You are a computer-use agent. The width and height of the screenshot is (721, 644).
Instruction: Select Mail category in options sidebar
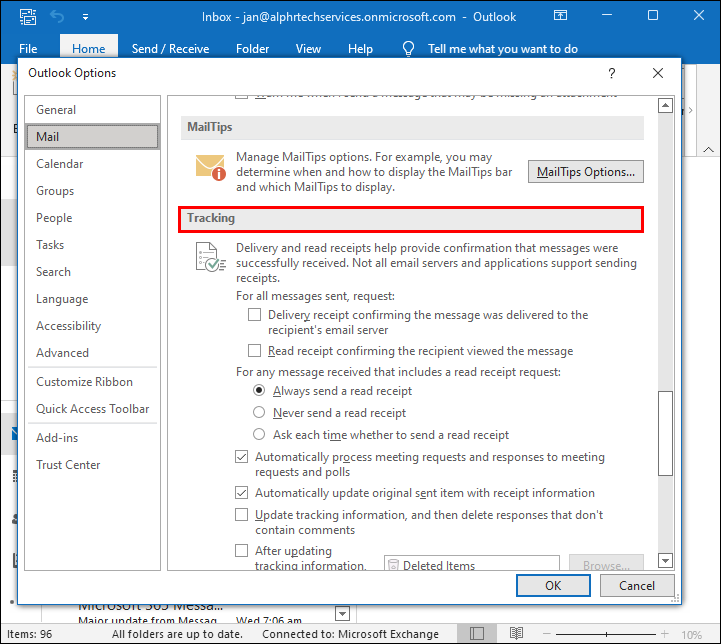pyautogui.click(x=92, y=137)
